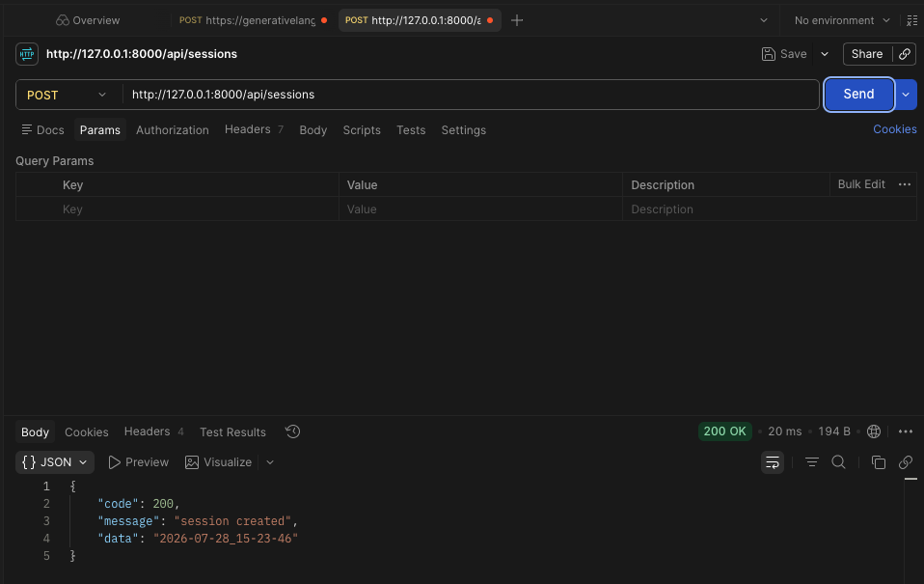Click the response history clock icon
Viewport: 924px width, 584px height.
tap(293, 431)
